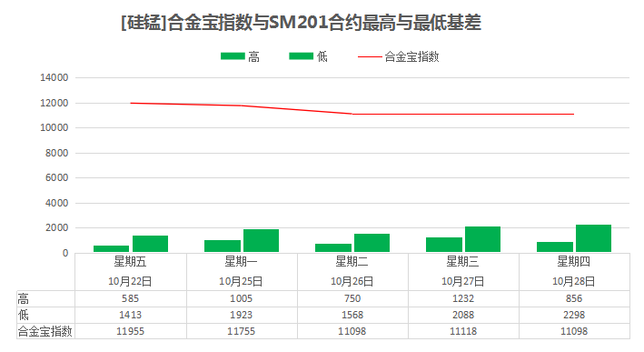
Task: Select the 低 bar for 10月28日
Action: (x=593, y=238)
